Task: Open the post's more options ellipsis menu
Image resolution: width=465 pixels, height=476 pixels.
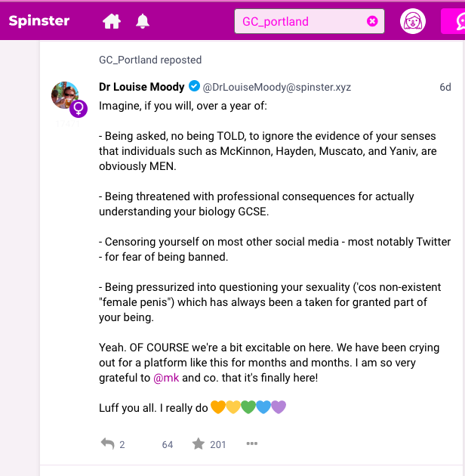Action: tap(252, 444)
